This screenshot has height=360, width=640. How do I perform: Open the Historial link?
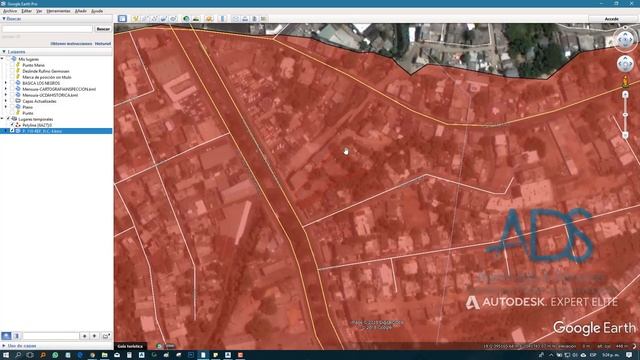(103, 44)
